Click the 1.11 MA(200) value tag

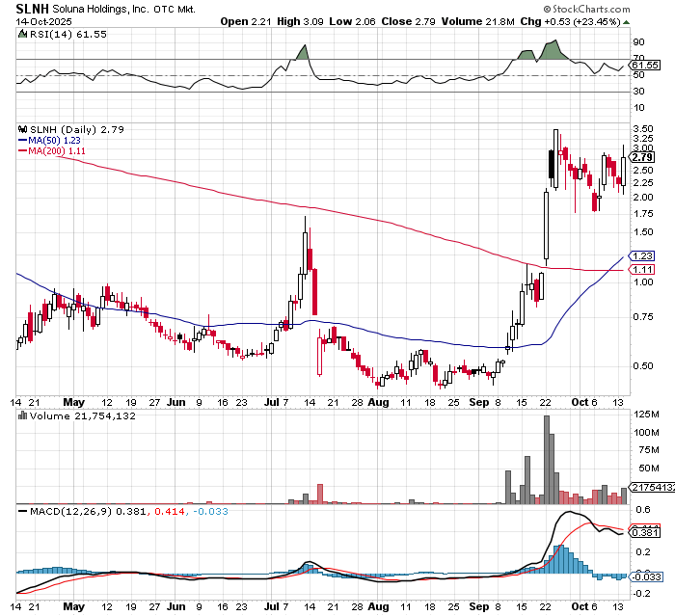pyautogui.click(x=642, y=270)
